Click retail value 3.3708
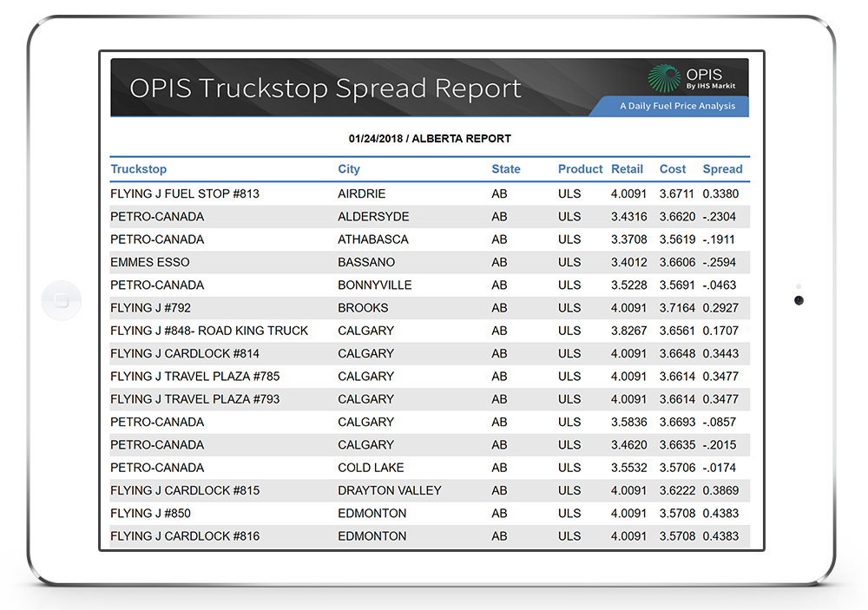Viewport: 868px width, 610px height. (x=628, y=239)
